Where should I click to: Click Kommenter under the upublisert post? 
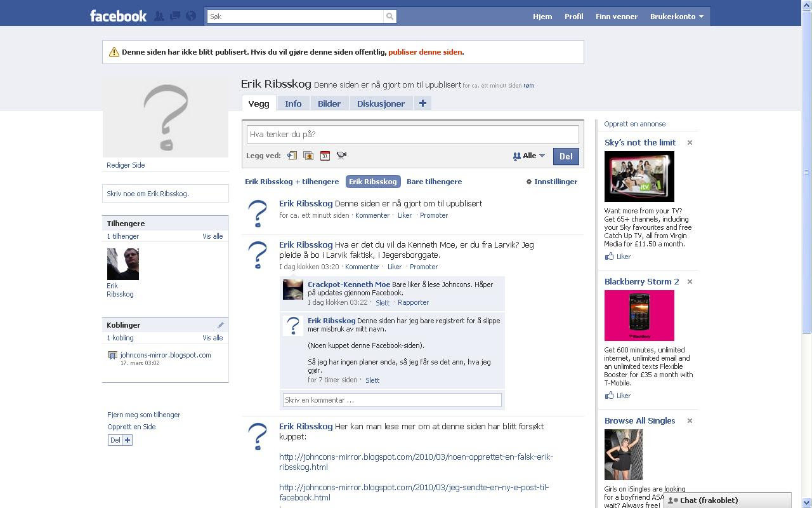pos(372,215)
